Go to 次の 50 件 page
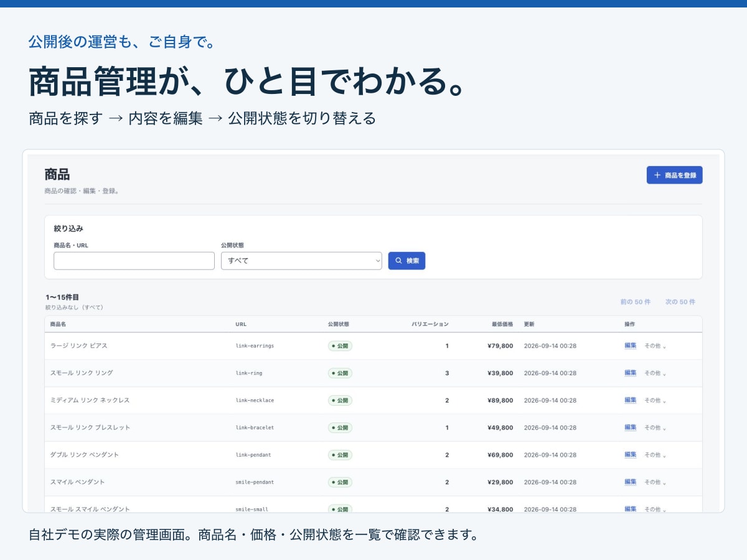 pyautogui.click(x=680, y=302)
